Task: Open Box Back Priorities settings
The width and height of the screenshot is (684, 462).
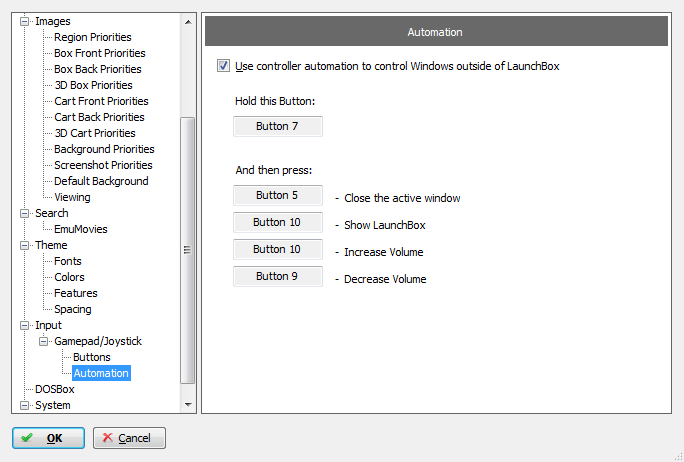Action: click(98, 69)
